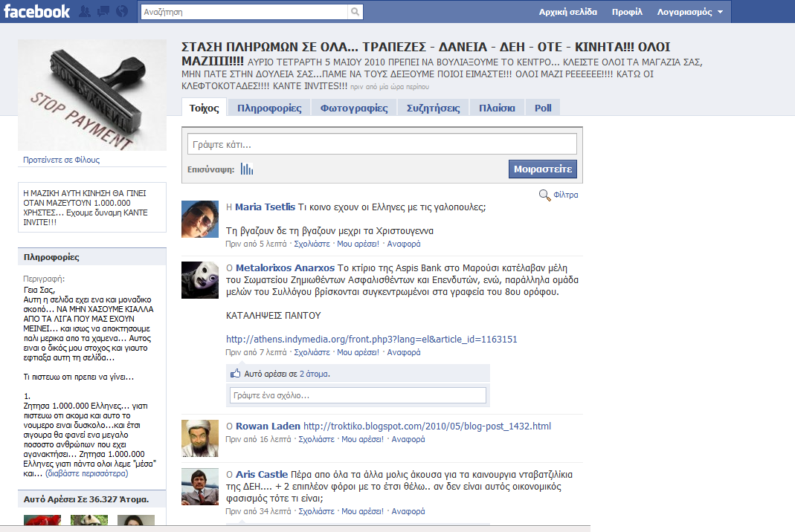Click Αναφορά on Rowan Laden post
Viewport: 795px width, 532px height.
click(x=408, y=440)
